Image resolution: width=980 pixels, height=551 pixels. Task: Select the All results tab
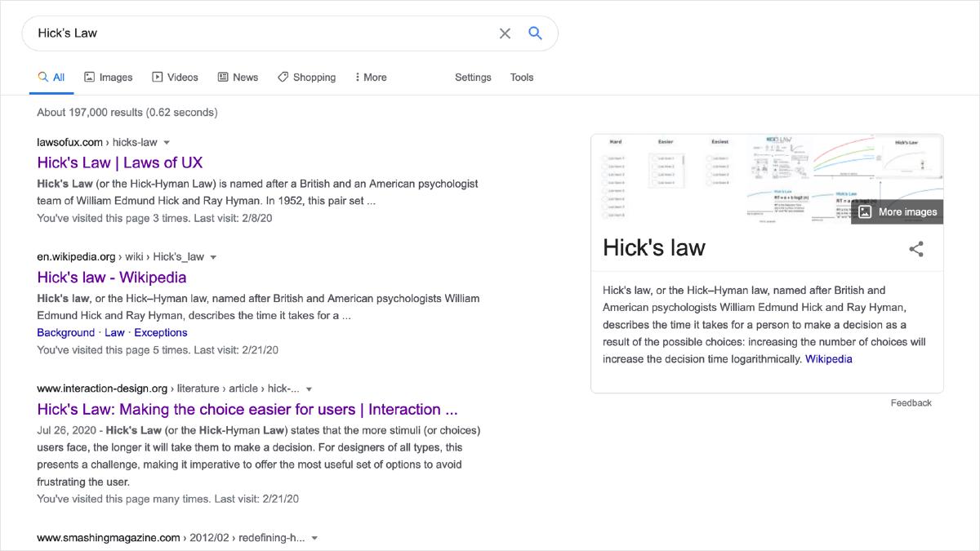point(51,78)
